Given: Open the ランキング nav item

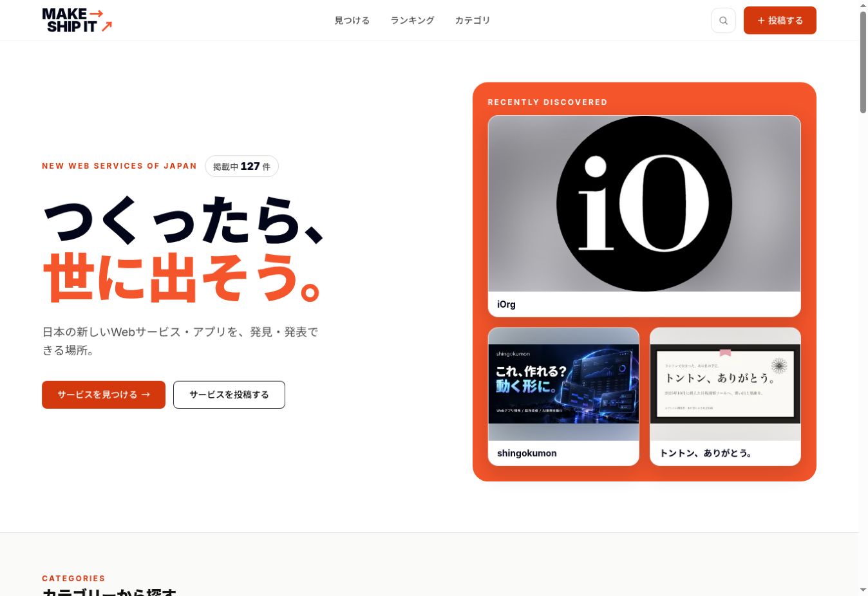Looking at the screenshot, I should tap(412, 21).
